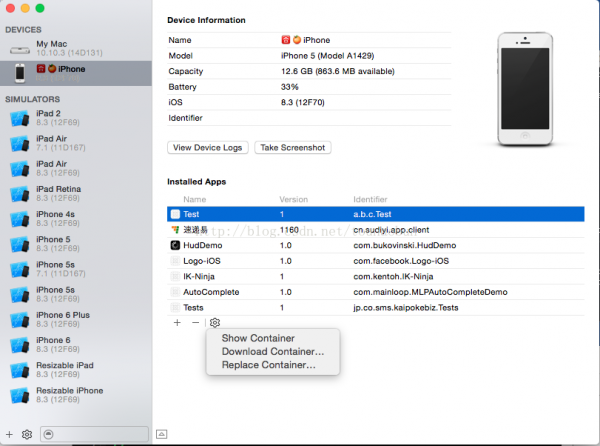Click the Model value iPhone 5 (Model A1429)

coord(328,56)
